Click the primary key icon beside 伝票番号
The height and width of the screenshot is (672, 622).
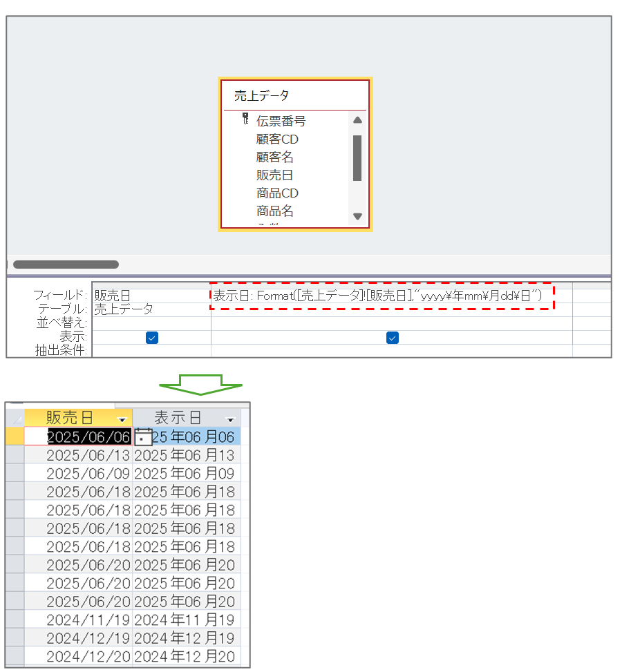point(245,119)
